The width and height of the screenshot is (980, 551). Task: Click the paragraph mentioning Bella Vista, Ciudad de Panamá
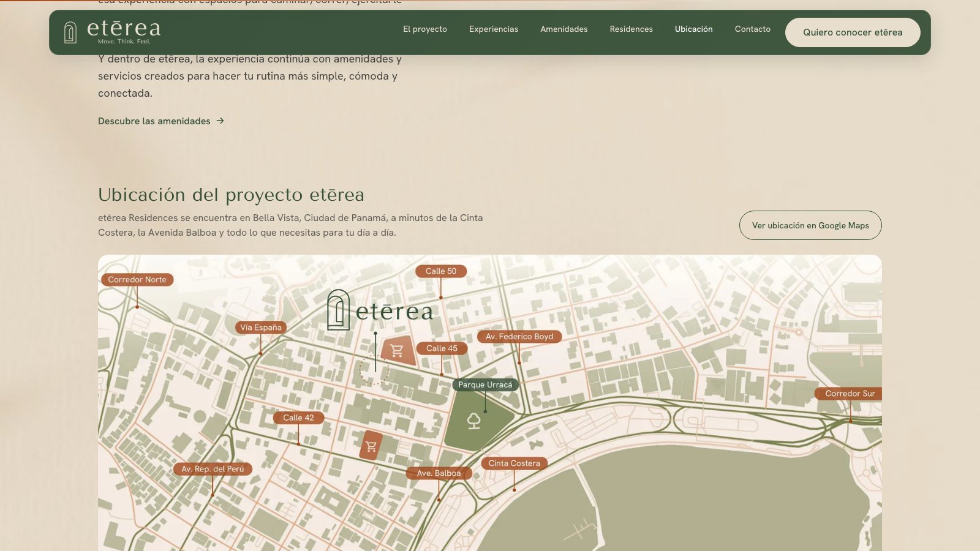(290, 225)
